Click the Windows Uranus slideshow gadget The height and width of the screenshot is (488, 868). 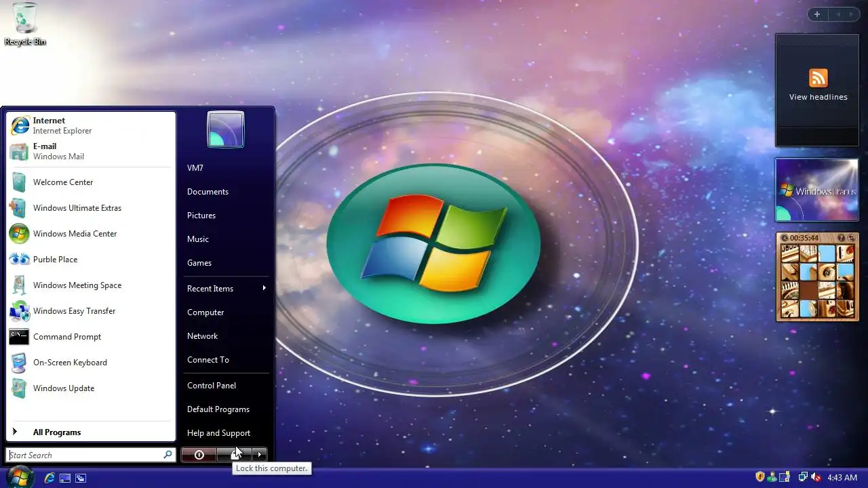817,190
